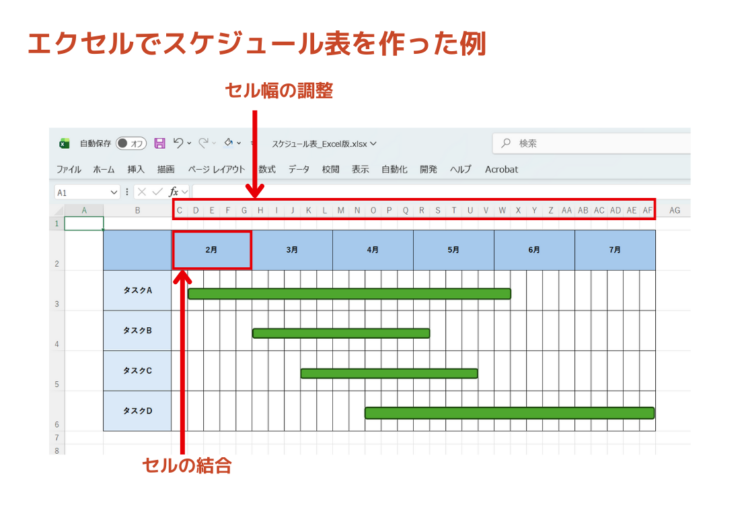Open the ヘルプ tab
740x505 pixels.
pos(461,169)
